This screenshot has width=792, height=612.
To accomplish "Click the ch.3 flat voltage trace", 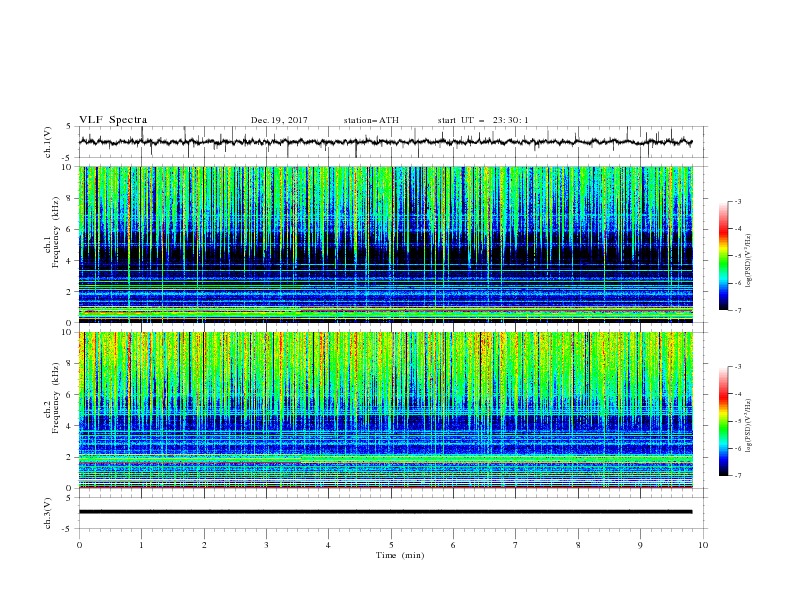I will tap(385, 512).
